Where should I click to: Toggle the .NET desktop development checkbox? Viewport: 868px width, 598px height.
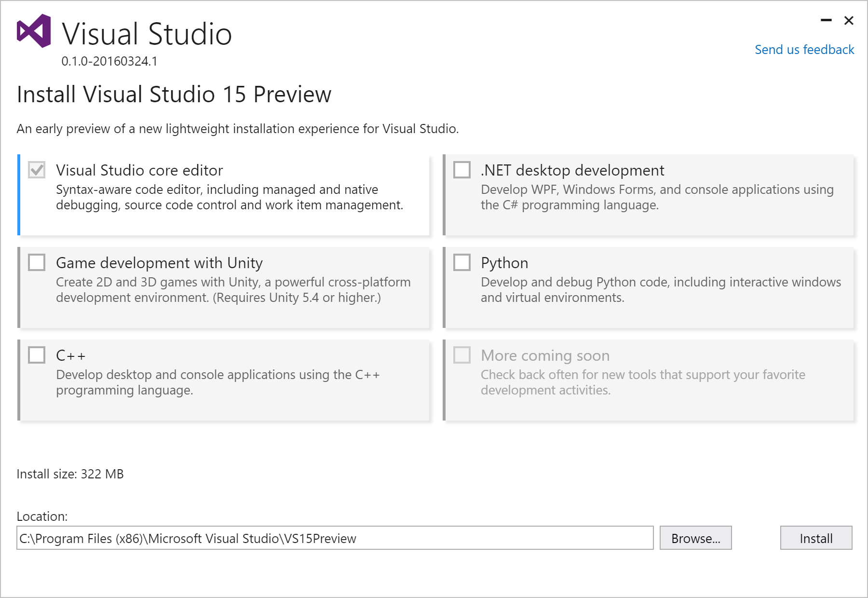pos(462,170)
